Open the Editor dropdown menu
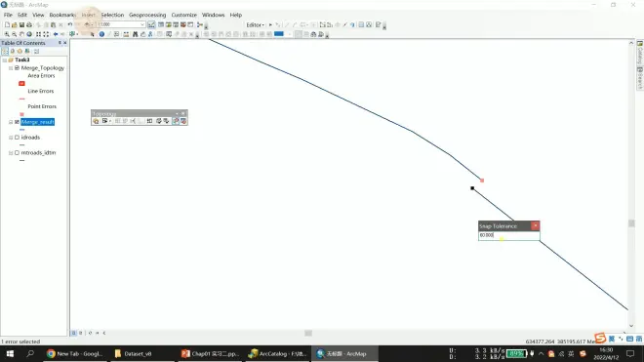Screen dimensions: 644x362 point(255,25)
